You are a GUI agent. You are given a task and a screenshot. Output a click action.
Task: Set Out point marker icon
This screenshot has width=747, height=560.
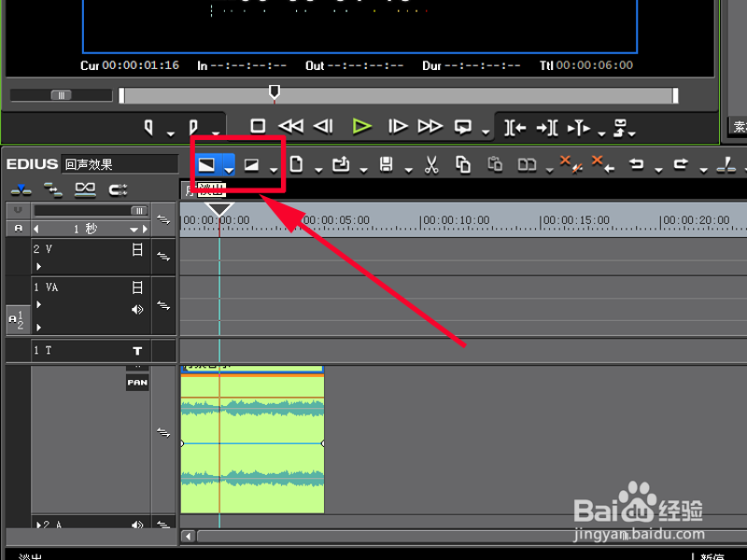[x=193, y=127]
